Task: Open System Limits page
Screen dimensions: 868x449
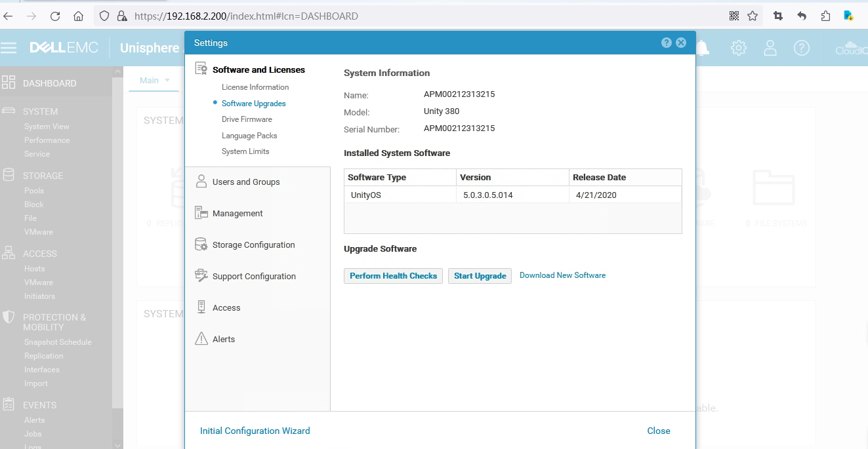Action: [x=245, y=151]
